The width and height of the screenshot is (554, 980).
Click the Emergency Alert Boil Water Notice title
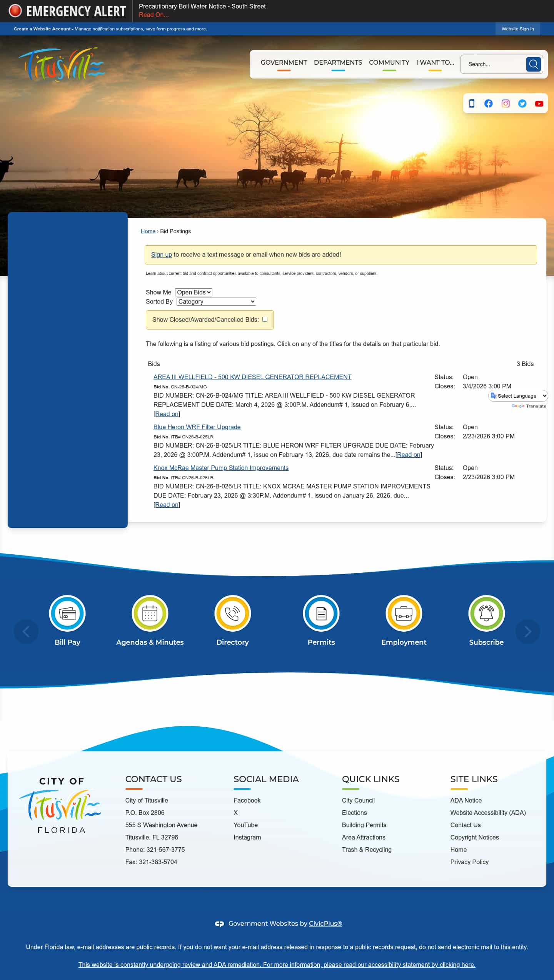(x=202, y=6)
